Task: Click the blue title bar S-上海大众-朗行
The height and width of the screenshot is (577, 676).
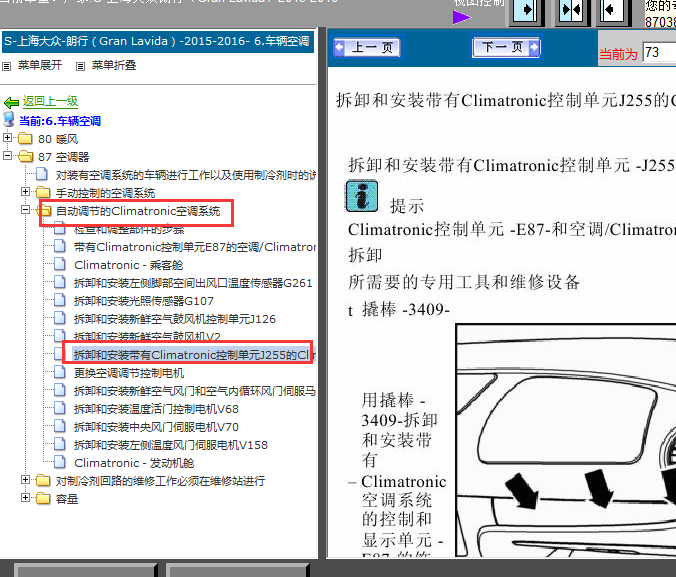Action: click(x=157, y=42)
